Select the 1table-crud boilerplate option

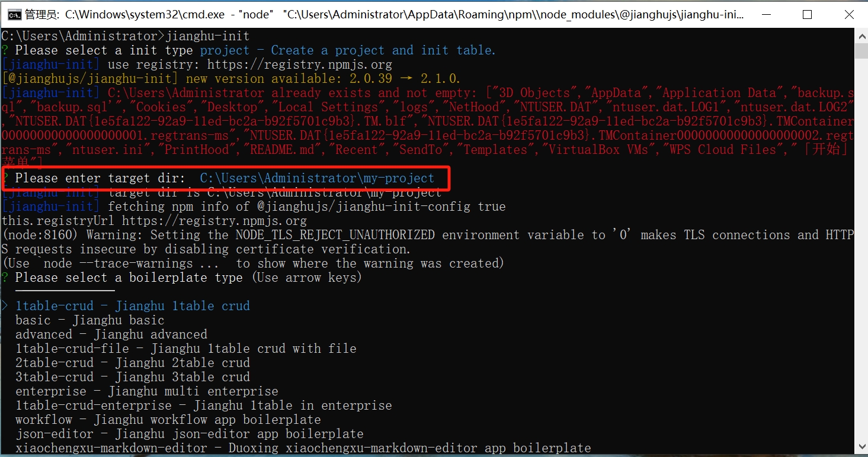pos(133,306)
